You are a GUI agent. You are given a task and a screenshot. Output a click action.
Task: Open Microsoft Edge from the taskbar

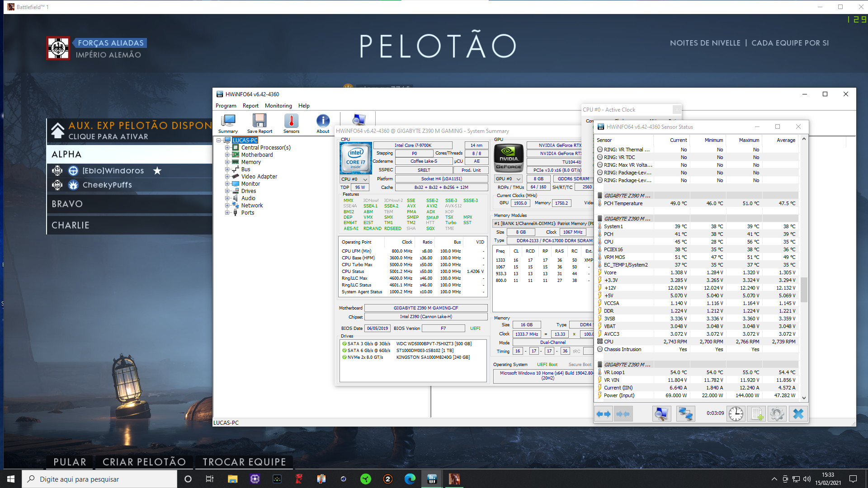point(410,479)
